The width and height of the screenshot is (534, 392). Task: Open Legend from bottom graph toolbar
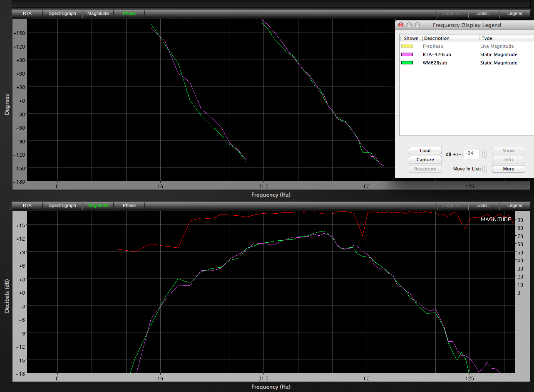point(515,206)
